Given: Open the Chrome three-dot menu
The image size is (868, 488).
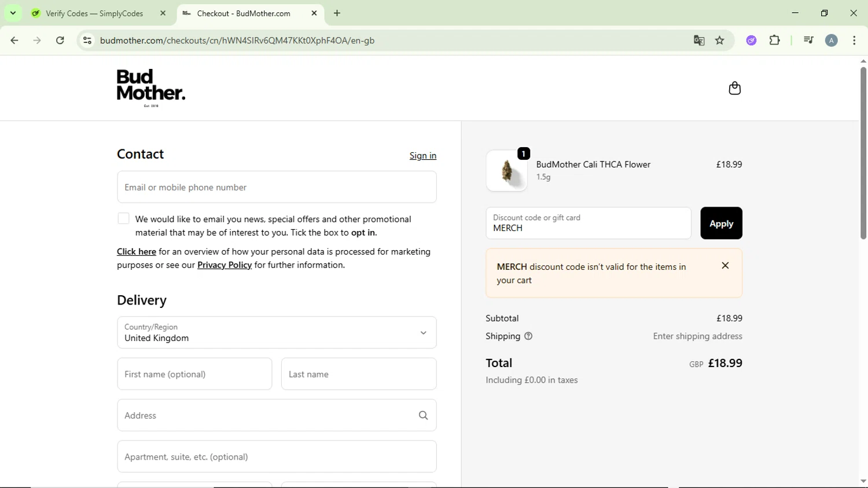Looking at the screenshot, I should coord(854,41).
